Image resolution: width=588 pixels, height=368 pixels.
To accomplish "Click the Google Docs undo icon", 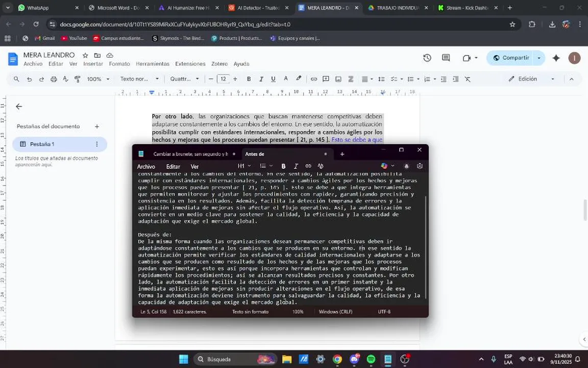I will point(29,79).
